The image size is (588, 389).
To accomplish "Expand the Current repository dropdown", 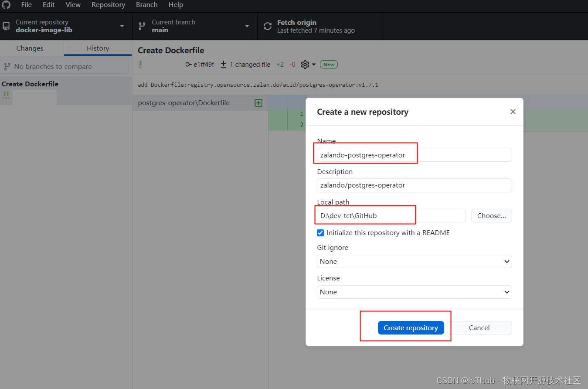I will point(66,26).
